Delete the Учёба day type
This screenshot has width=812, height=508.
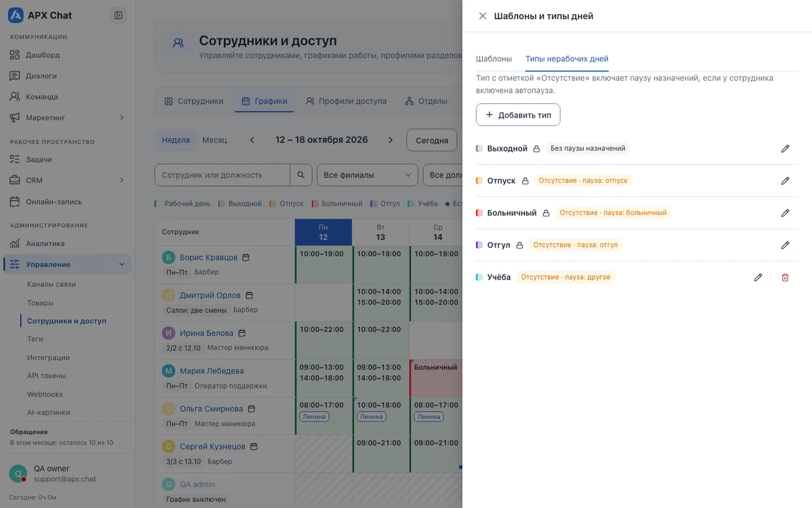click(x=785, y=277)
